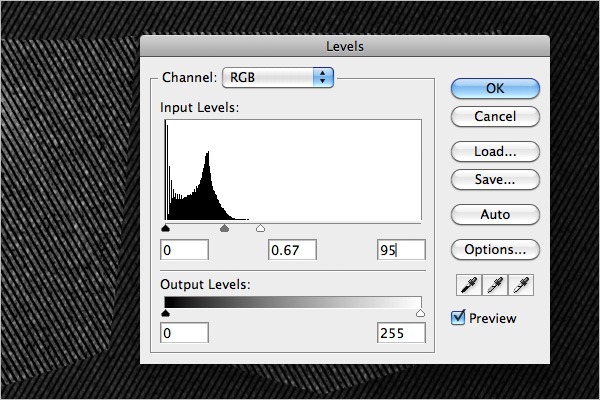Click the Levels dialog title bar
The image size is (600, 400).
coord(345,46)
